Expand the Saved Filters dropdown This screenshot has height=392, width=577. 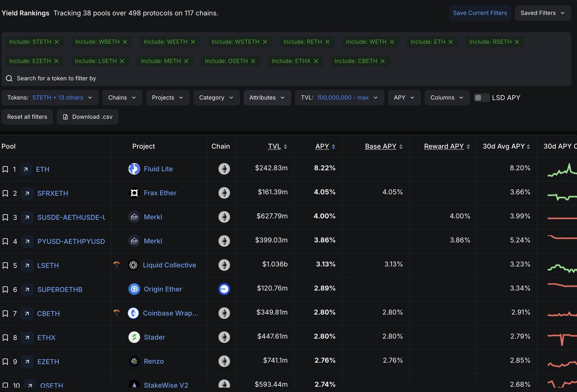(x=543, y=13)
